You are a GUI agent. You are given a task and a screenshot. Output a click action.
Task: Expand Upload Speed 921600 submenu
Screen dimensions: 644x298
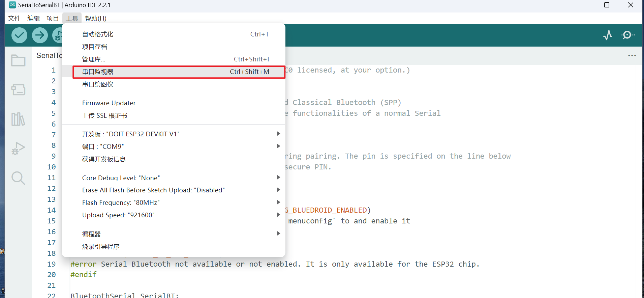(174, 215)
